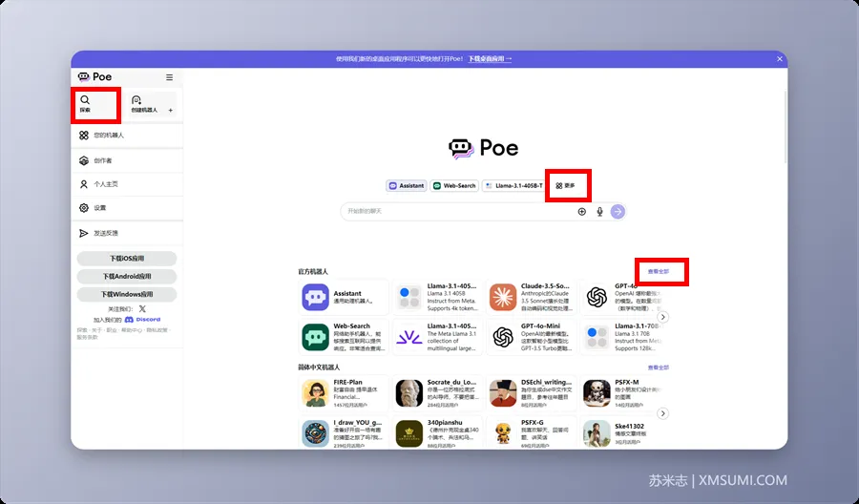Screen dimensions: 859x504
Task: Expand Chinese bots row with right arrow
Action: (663, 413)
